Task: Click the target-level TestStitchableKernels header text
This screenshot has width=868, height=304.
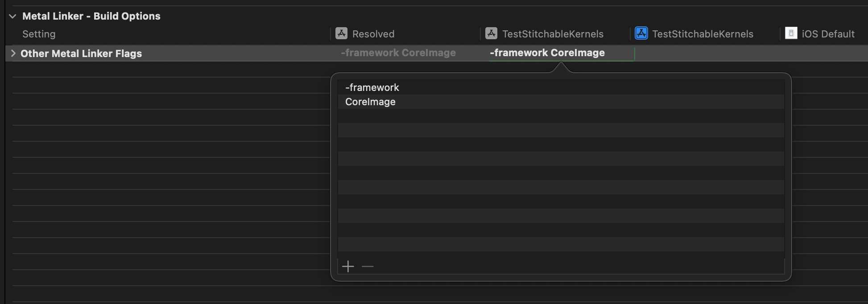Action: click(703, 34)
